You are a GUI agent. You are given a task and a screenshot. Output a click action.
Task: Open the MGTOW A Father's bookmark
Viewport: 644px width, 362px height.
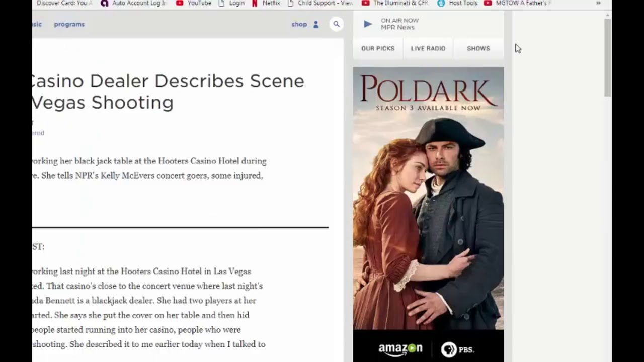(x=518, y=3)
